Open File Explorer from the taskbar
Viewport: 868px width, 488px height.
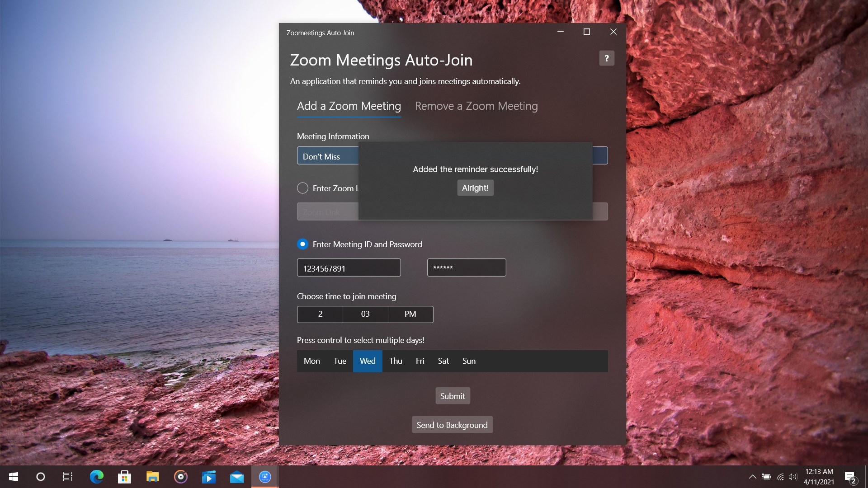tap(152, 476)
